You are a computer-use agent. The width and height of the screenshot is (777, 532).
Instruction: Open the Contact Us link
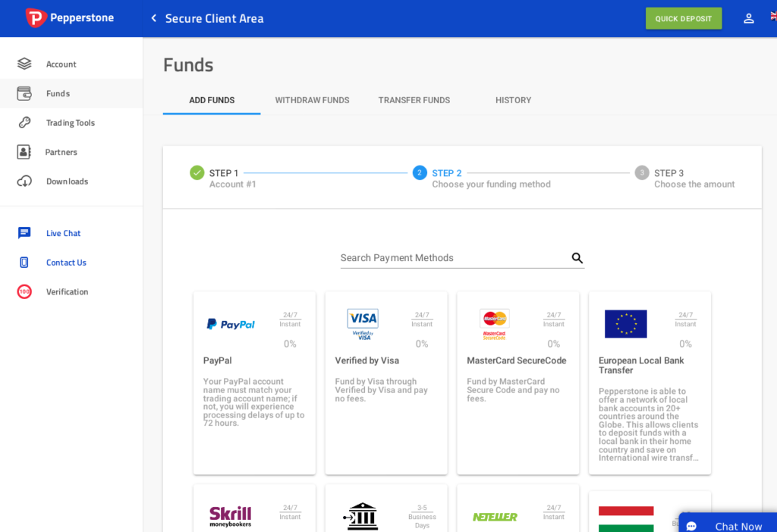[66, 263]
